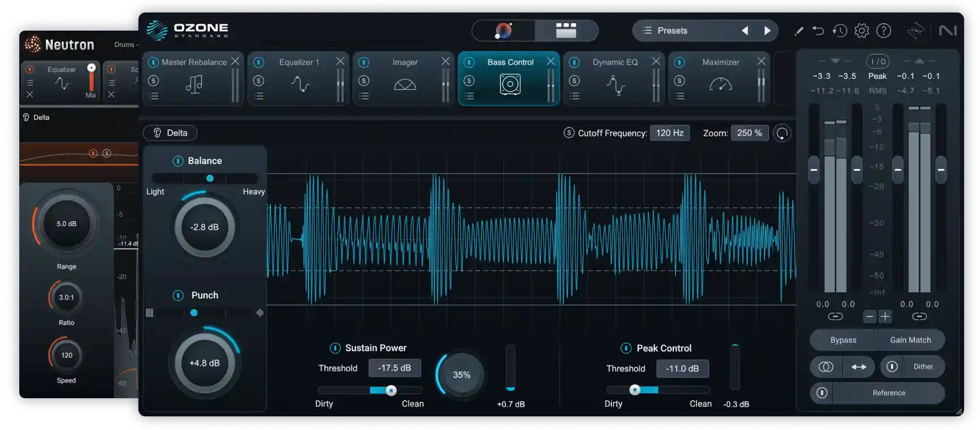Click the Imager module stereo icon
The width and height of the screenshot is (980, 430).
click(404, 85)
